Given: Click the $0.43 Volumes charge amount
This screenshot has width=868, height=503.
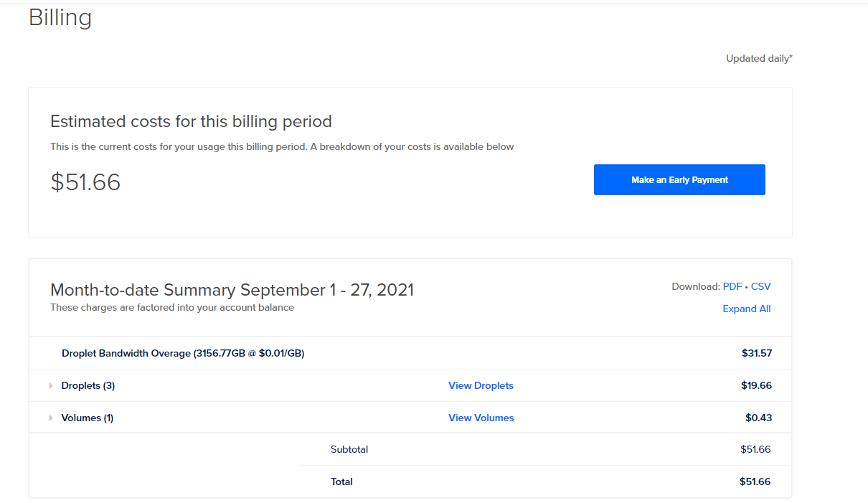Looking at the screenshot, I should (x=759, y=418).
